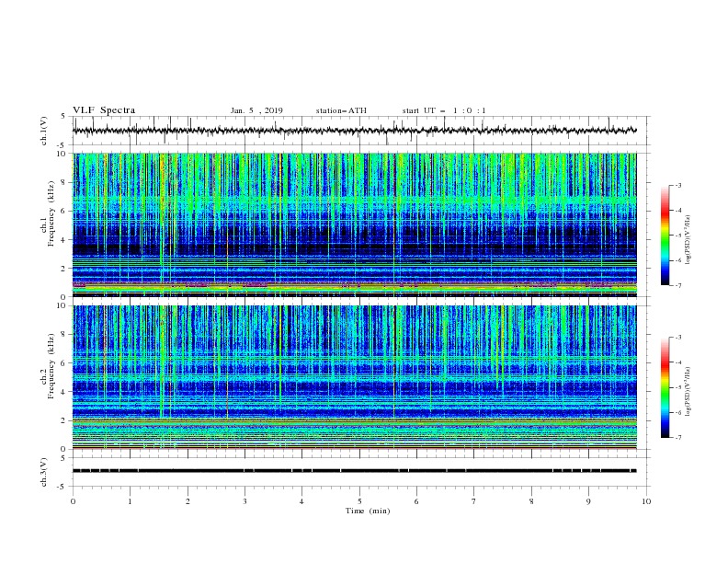The image size is (728, 563).
Task: Click tick "-3" on the ch.2 color bar
Action: pyautogui.click(x=677, y=338)
